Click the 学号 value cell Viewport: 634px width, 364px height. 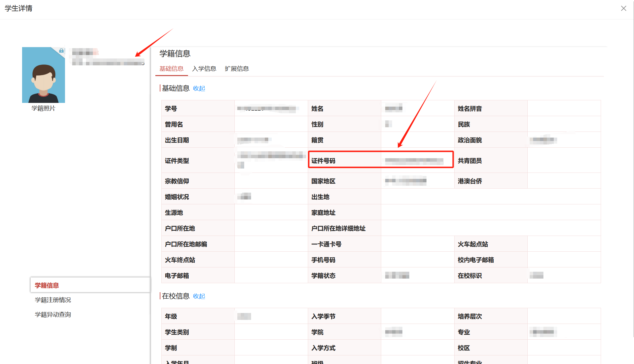tap(269, 108)
